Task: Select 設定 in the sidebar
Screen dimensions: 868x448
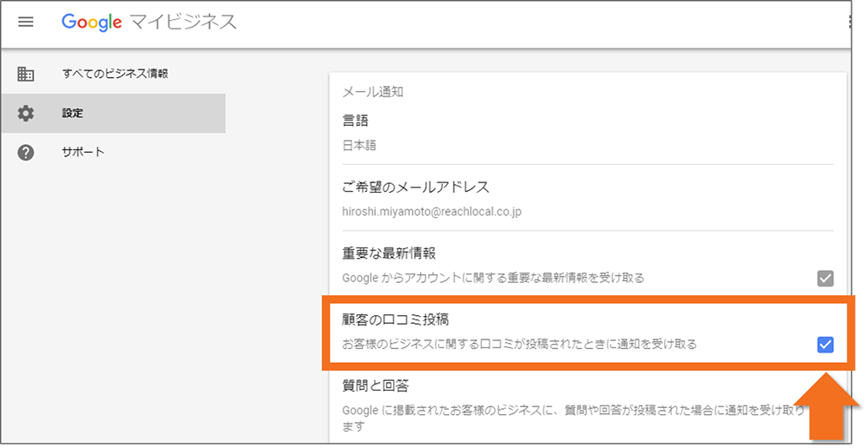Action: (114, 113)
